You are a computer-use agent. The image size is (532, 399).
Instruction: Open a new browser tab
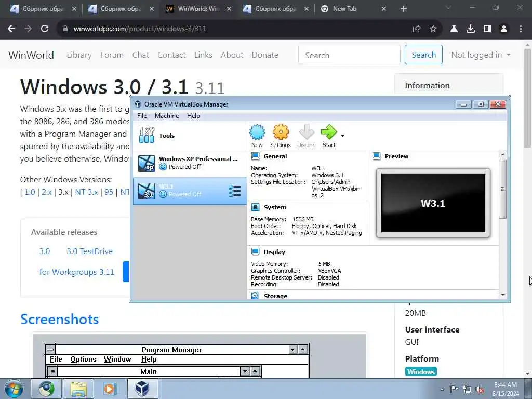point(403,9)
